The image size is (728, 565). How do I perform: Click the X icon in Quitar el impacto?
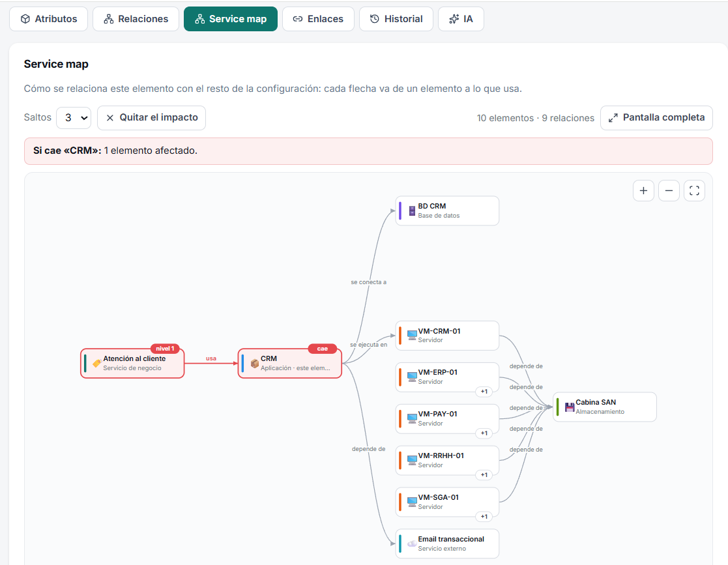(x=110, y=118)
